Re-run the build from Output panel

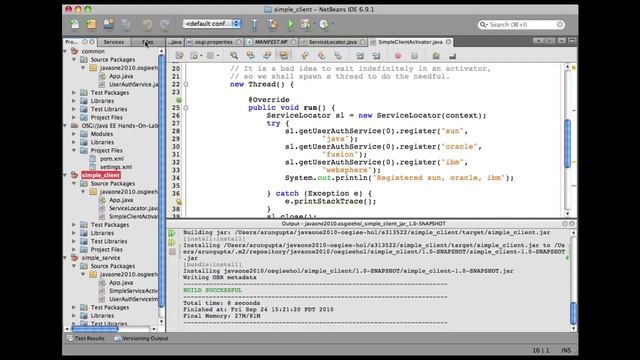pyautogui.click(x=172, y=233)
